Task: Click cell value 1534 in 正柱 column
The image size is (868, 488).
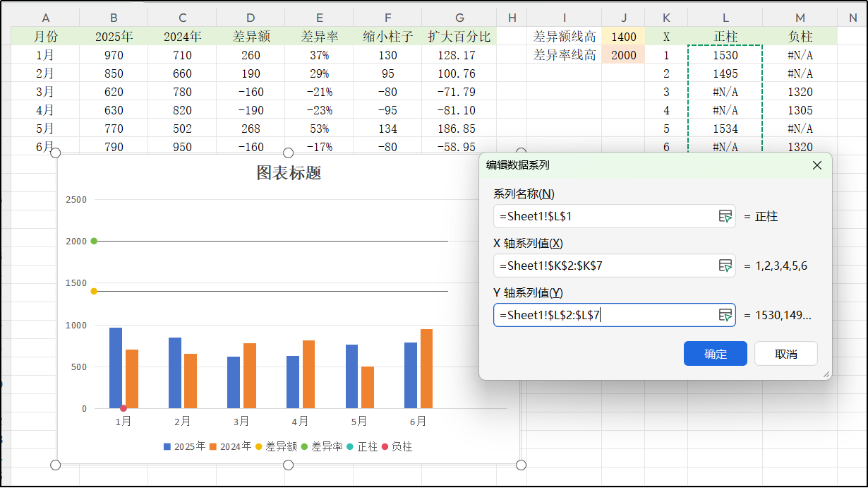Action: click(x=725, y=129)
